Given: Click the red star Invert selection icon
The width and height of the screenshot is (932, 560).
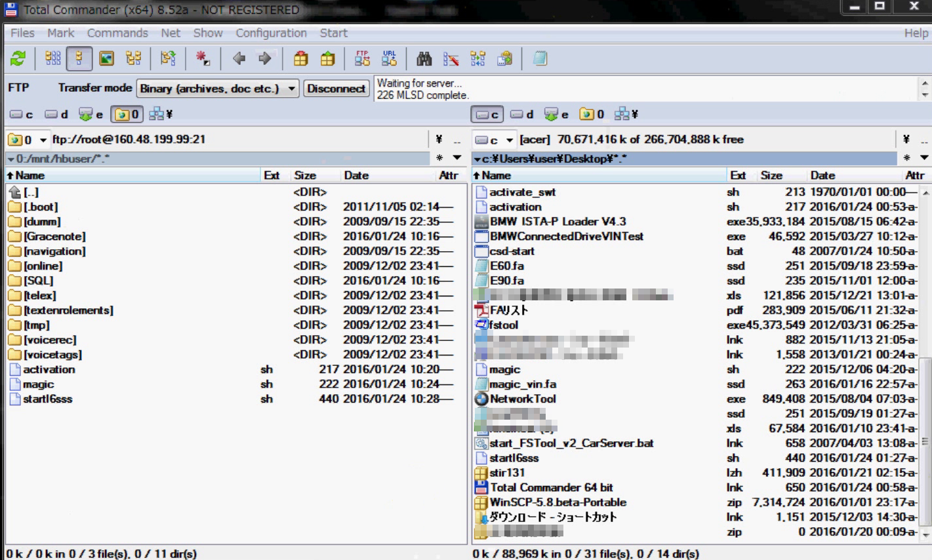Looking at the screenshot, I should 203,59.
